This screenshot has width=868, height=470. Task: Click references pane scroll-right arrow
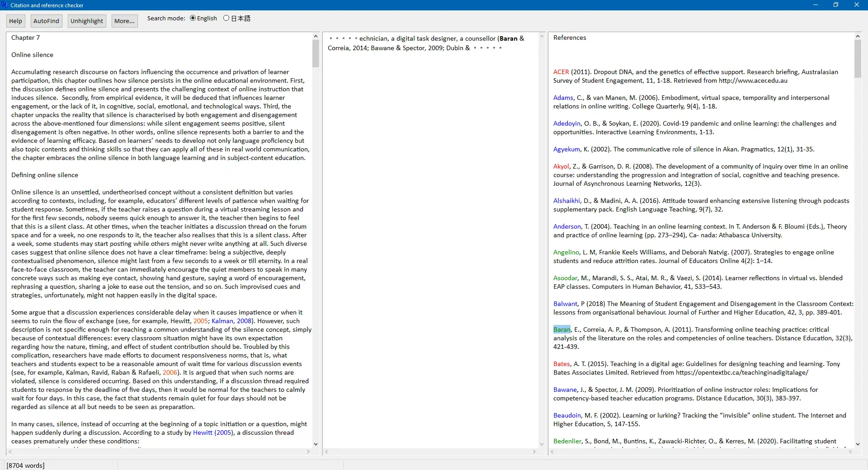point(850,451)
